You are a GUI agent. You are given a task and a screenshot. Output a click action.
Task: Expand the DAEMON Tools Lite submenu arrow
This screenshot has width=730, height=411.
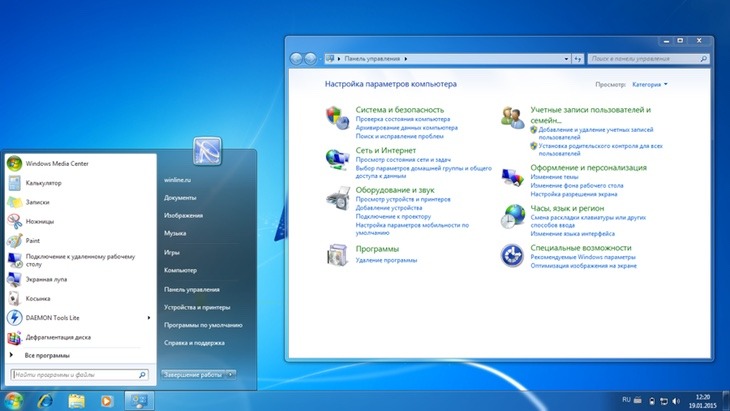pos(149,317)
